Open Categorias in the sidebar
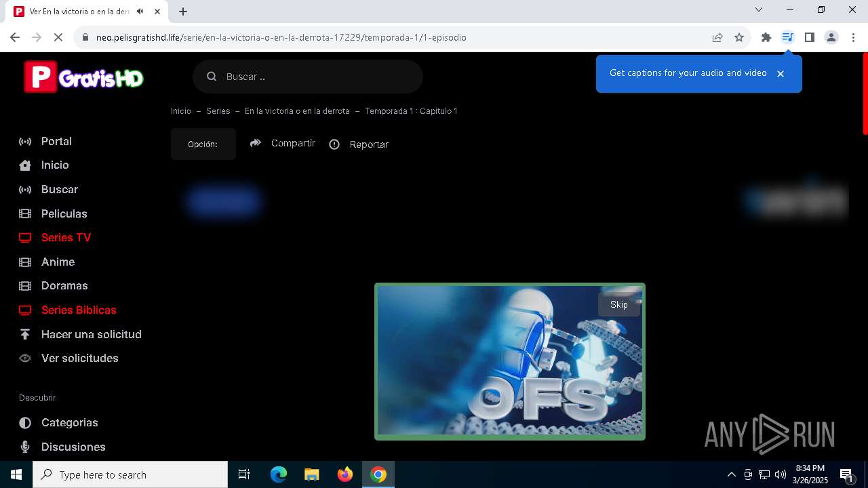Viewport: 868px width, 488px height. click(x=70, y=422)
